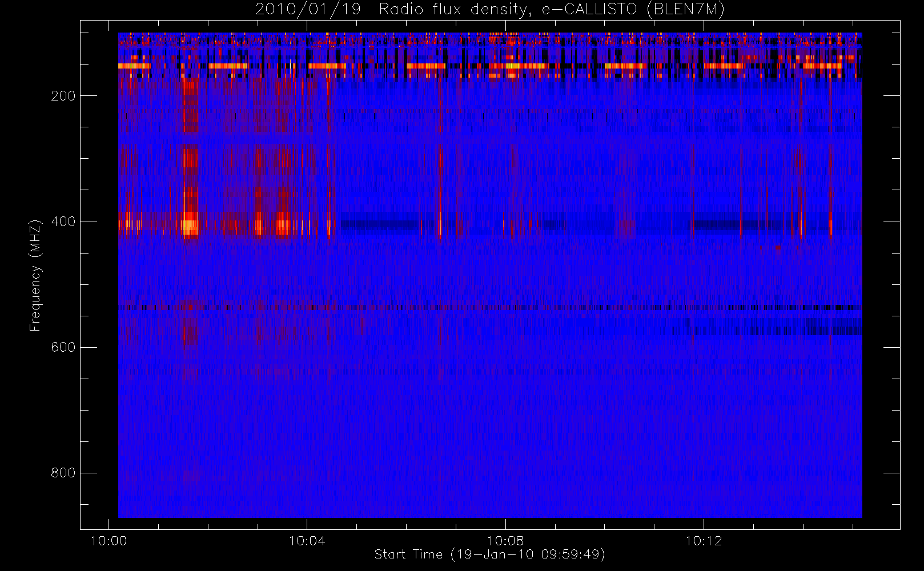
Task: Select the 400 frequency tick label
Action: [63, 222]
